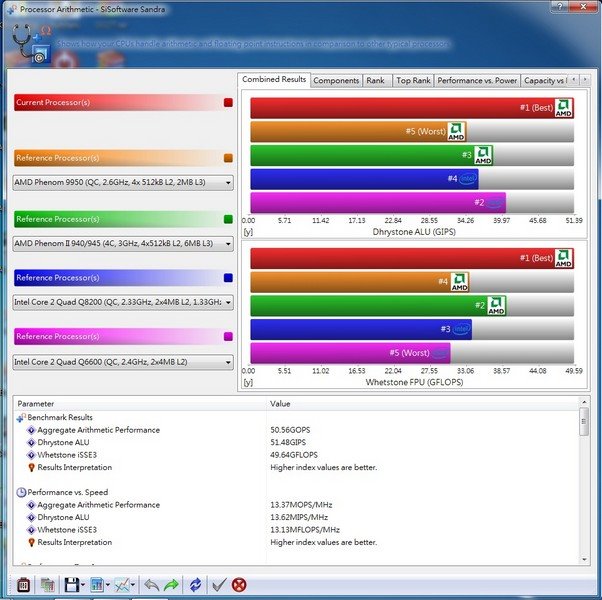602x600 pixels.
Task: Click Intel logo on Whetstone #3 bar
Action: [461, 329]
